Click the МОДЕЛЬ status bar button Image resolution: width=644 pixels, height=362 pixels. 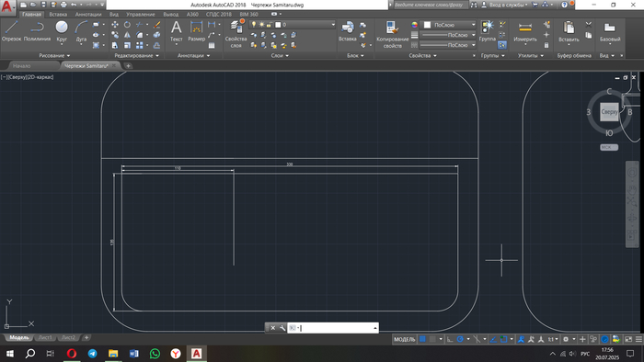point(405,339)
